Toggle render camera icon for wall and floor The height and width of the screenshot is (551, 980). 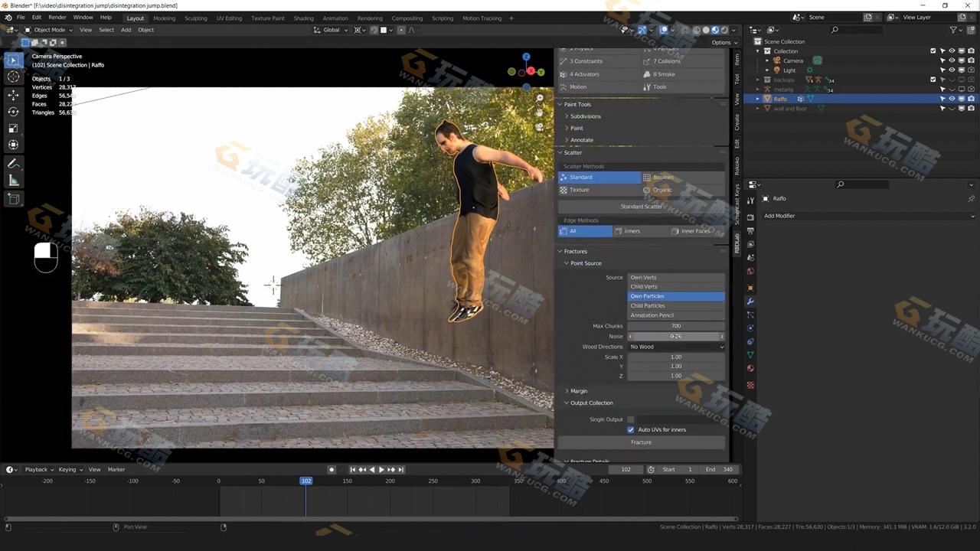coord(971,109)
